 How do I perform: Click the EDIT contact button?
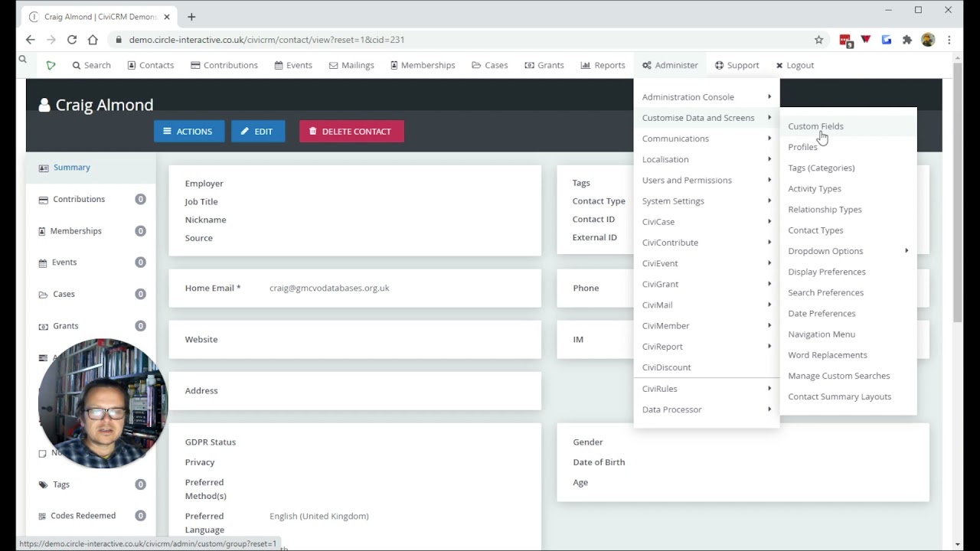pos(258,132)
